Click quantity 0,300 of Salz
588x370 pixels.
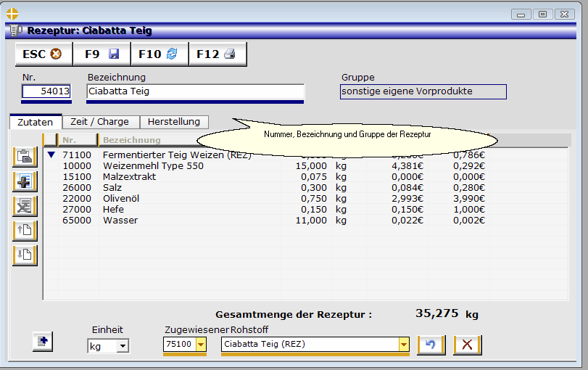(x=314, y=188)
